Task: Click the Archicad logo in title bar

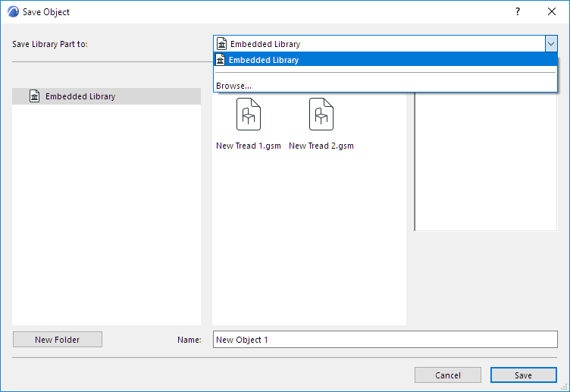Action: click(x=13, y=11)
